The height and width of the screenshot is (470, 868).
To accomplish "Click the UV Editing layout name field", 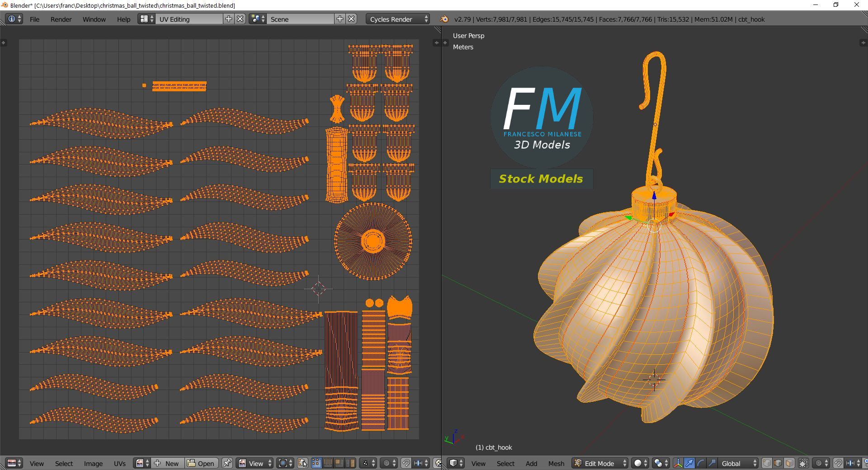I will (189, 19).
